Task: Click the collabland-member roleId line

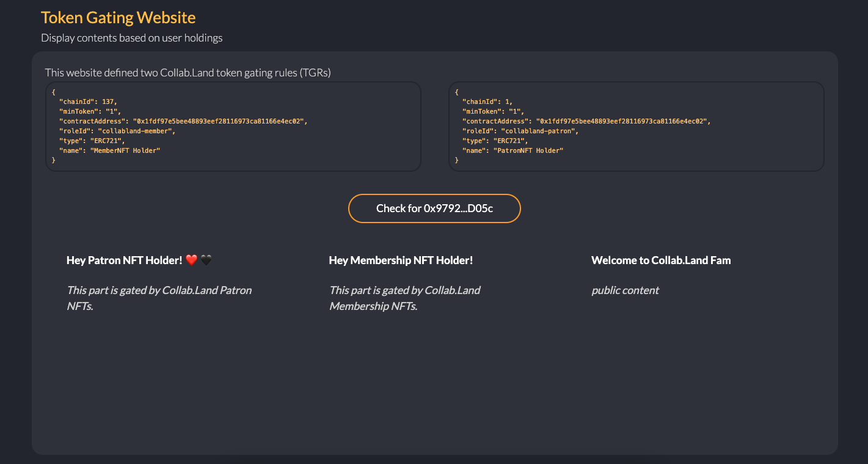Action: (x=117, y=131)
